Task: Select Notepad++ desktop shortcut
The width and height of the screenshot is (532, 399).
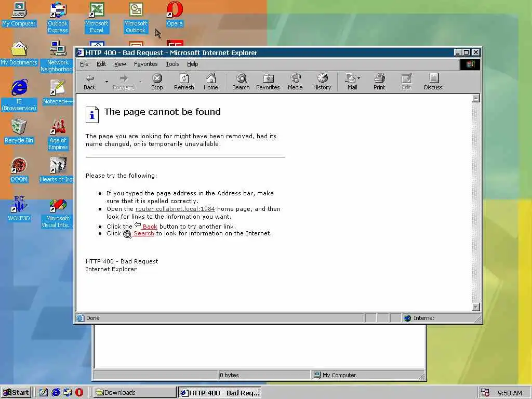Action: (58, 92)
